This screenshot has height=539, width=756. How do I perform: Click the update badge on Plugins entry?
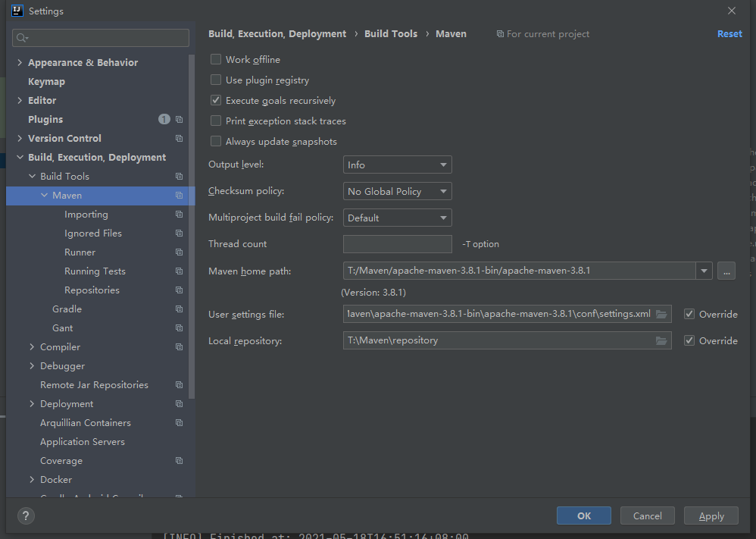point(164,119)
